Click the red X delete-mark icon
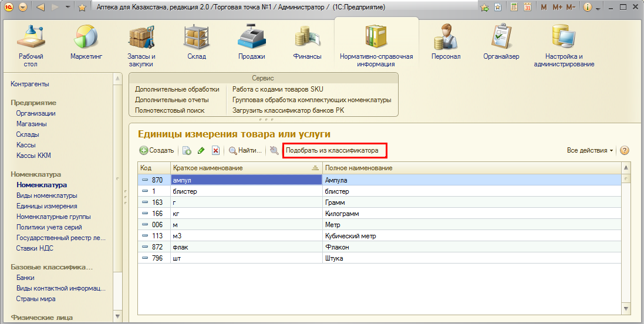The image size is (644, 324). (x=215, y=151)
